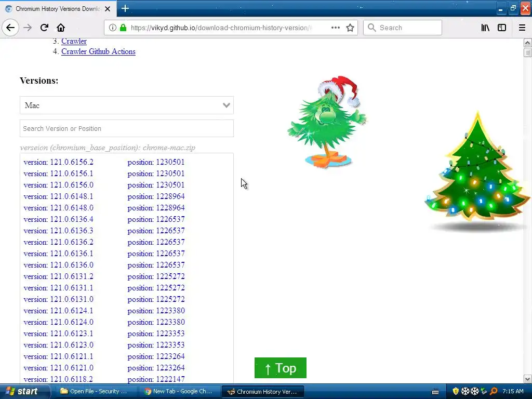532x399 pixels.
Task: Click the first snowflake tray icon
Action: tap(465, 391)
